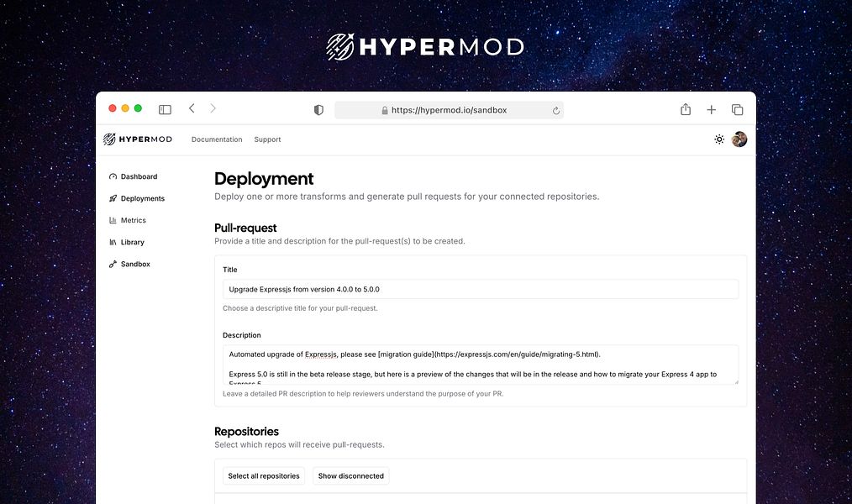Go forward with the browser forward arrow

[x=213, y=108]
